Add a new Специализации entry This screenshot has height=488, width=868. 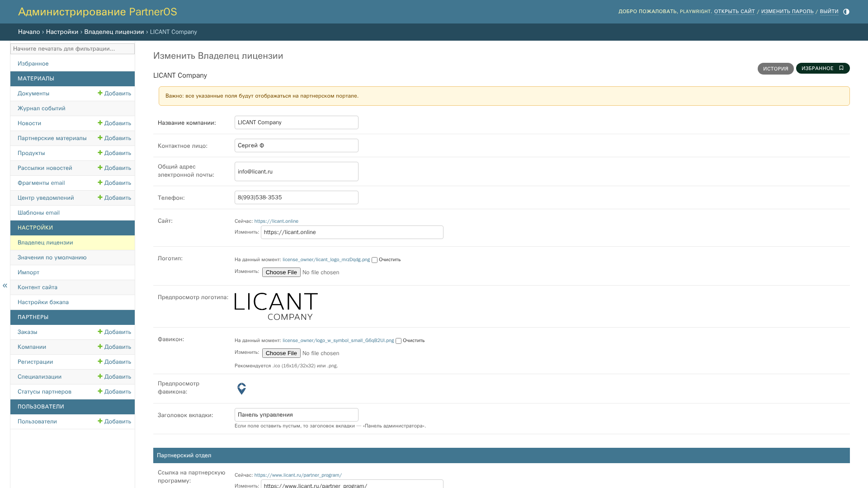(x=114, y=377)
